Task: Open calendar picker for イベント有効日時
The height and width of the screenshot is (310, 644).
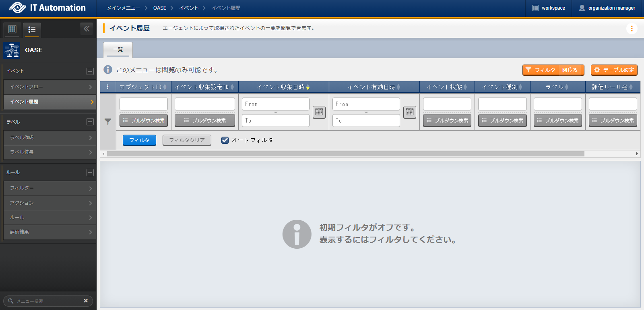Action: click(x=409, y=112)
